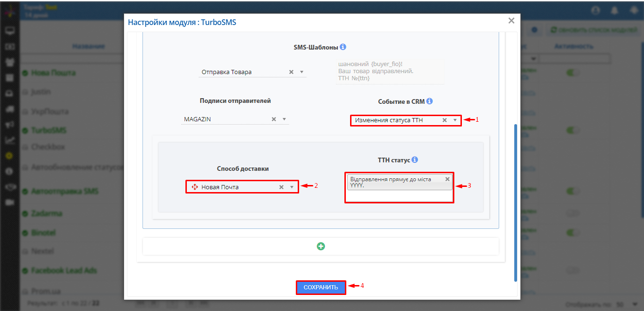Click megaphone icon in left sidebar
This screenshot has height=311, width=644.
9,124
